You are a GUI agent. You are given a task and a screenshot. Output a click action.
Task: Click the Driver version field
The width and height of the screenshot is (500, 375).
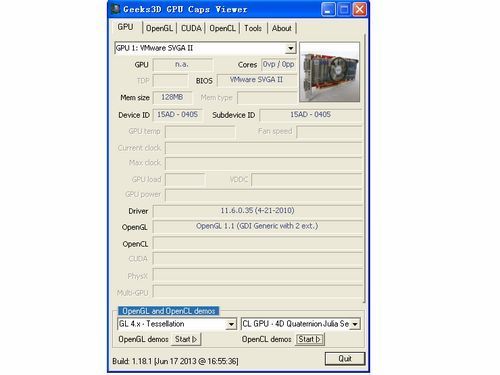pos(257,211)
